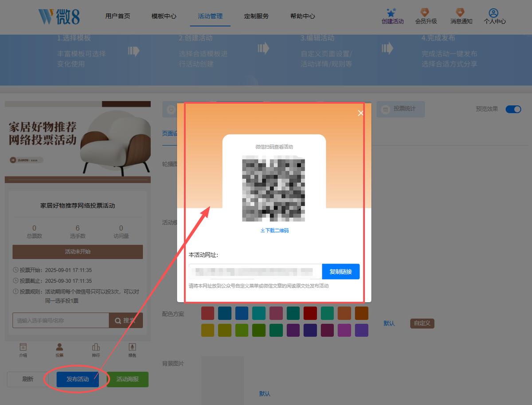The height and width of the screenshot is (405, 532).
Task: Focus the 请输入选手编号/名称 search field
Action: (x=61, y=320)
